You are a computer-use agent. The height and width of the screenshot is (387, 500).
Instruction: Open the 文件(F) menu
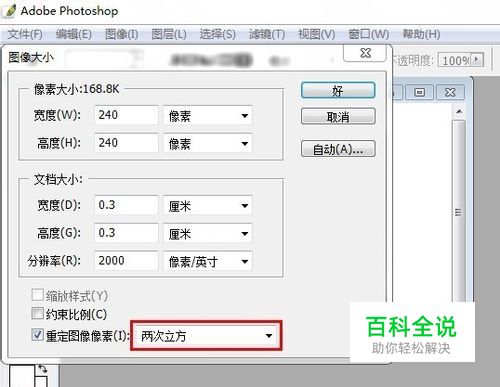tap(25, 34)
